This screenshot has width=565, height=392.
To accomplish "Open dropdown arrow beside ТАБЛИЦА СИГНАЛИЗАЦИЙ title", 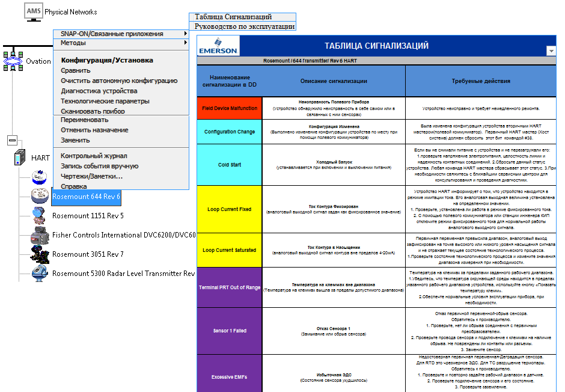I will pyautogui.click(x=551, y=51).
